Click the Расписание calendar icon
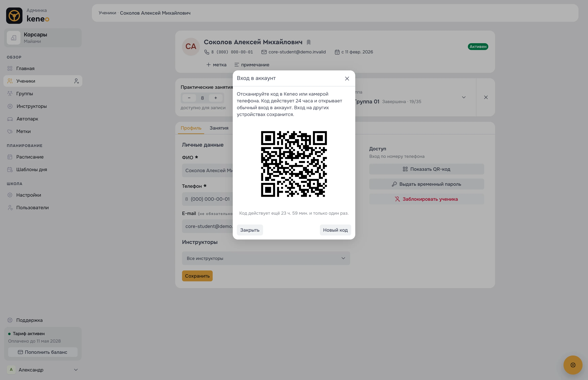This screenshot has height=380, width=588. [x=10, y=157]
